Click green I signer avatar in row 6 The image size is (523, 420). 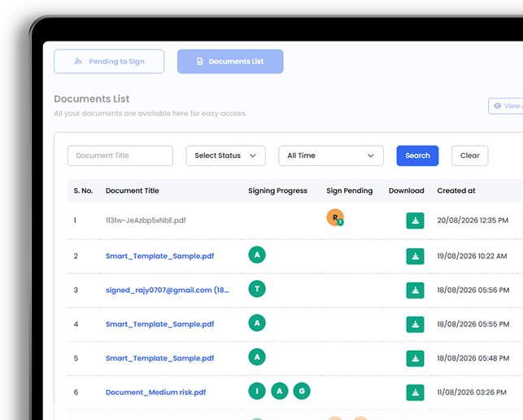[257, 391]
